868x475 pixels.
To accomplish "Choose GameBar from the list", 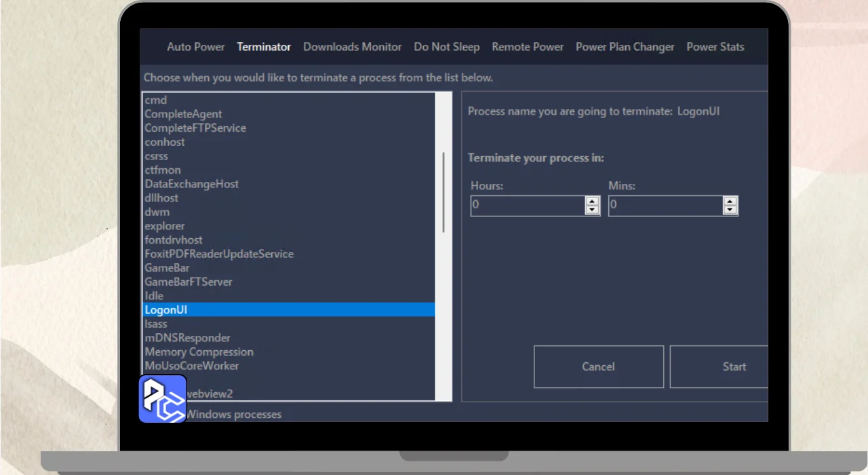I will click(x=289, y=268).
